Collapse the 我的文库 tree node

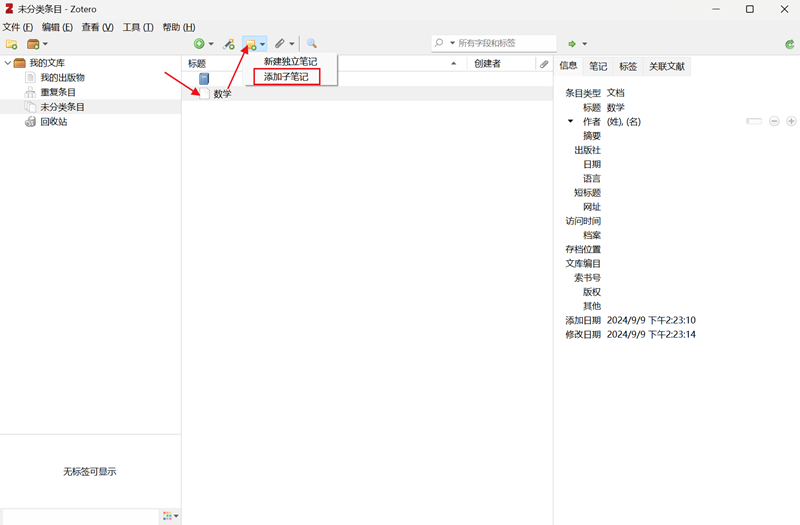pos(8,63)
